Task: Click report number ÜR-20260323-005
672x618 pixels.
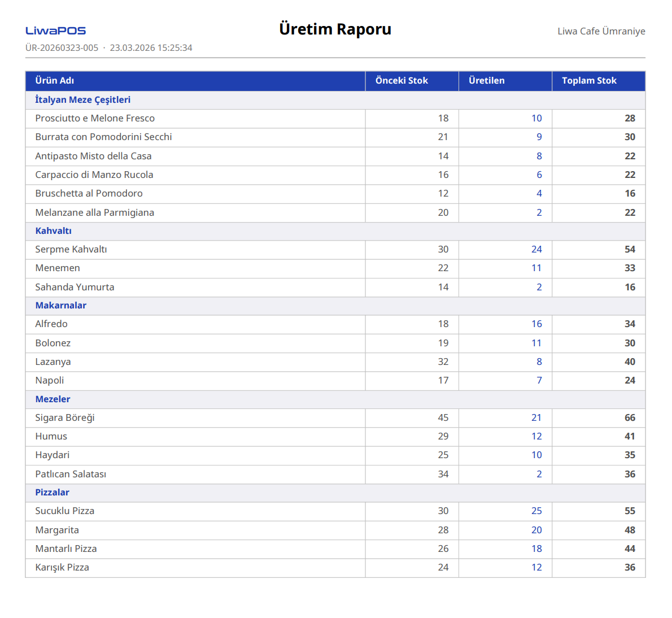Action: pos(62,48)
